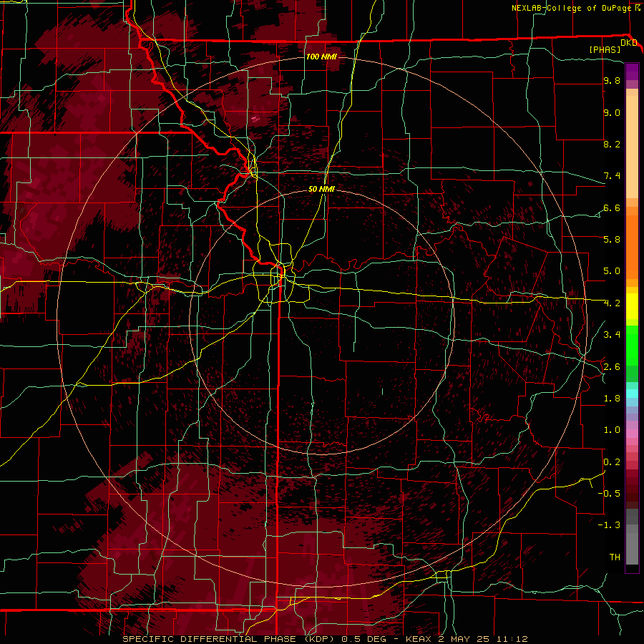Viewport: 644px width, 644px height.
Task: Click the 5.0 color scale value
Action: [x=612, y=271]
